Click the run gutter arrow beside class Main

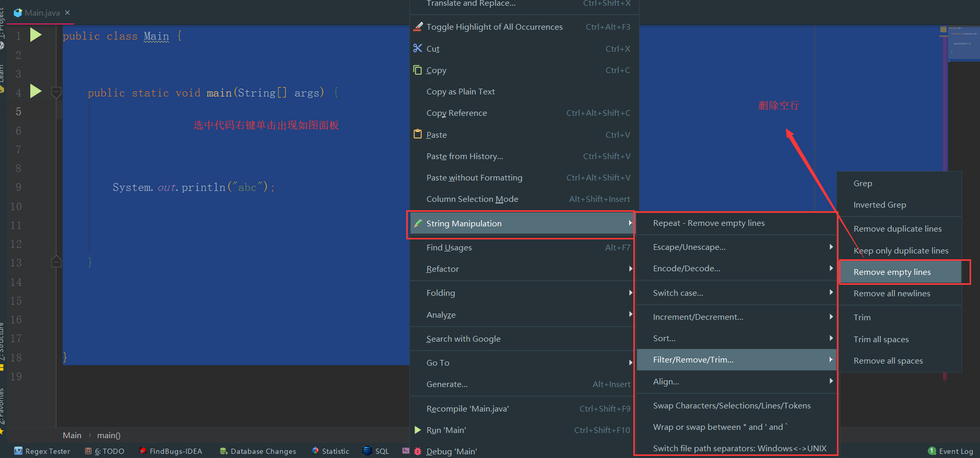tap(36, 35)
